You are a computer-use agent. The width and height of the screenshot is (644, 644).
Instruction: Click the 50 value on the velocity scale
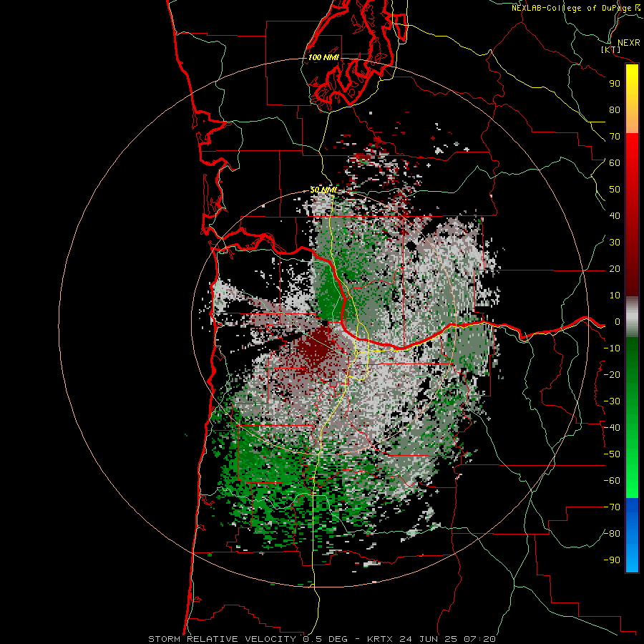point(615,190)
